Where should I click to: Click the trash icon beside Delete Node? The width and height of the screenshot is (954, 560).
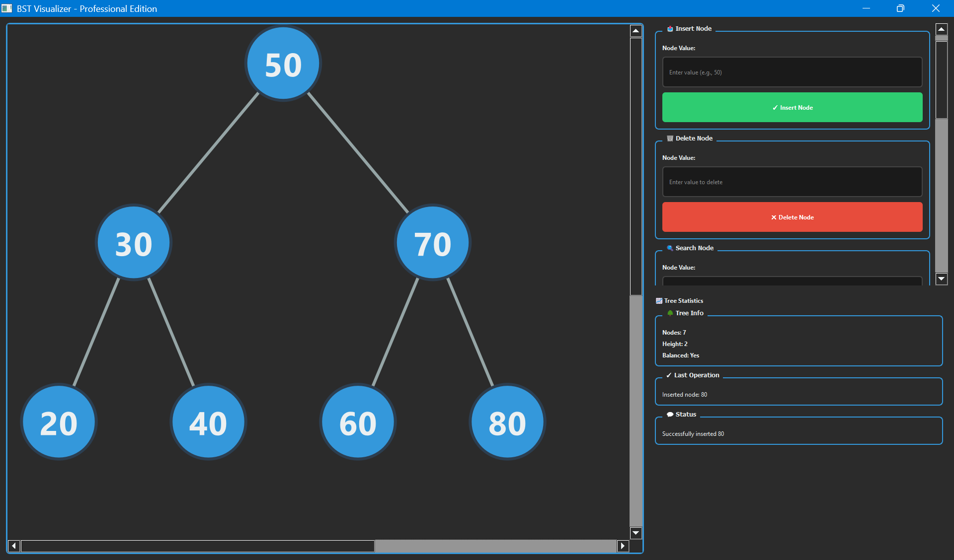click(x=670, y=138)
